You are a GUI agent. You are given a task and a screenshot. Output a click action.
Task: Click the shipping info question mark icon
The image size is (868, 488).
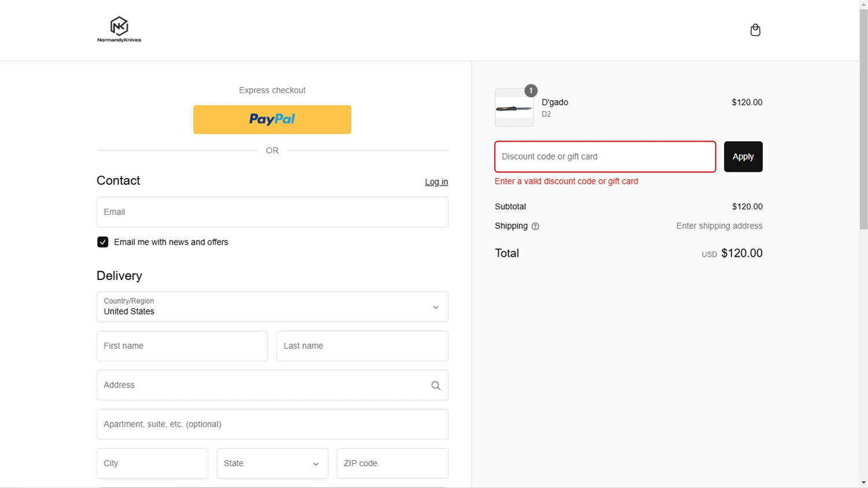[x=535, y=227]
